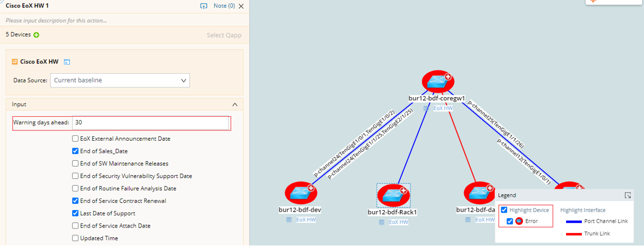
Task: Click p-channel24(TenGigE1/0/1,TenGigE1/0/2) link label
Action: click(x=353, y=143)
